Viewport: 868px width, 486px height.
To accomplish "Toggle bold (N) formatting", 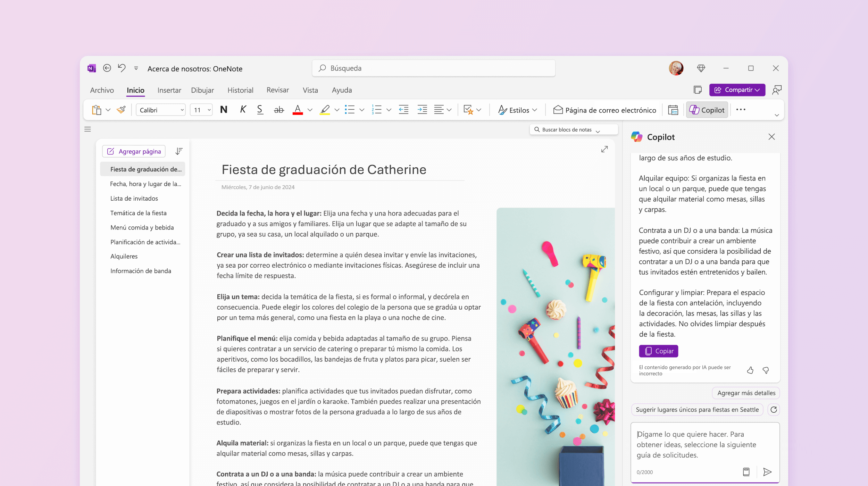I will 224,110.
